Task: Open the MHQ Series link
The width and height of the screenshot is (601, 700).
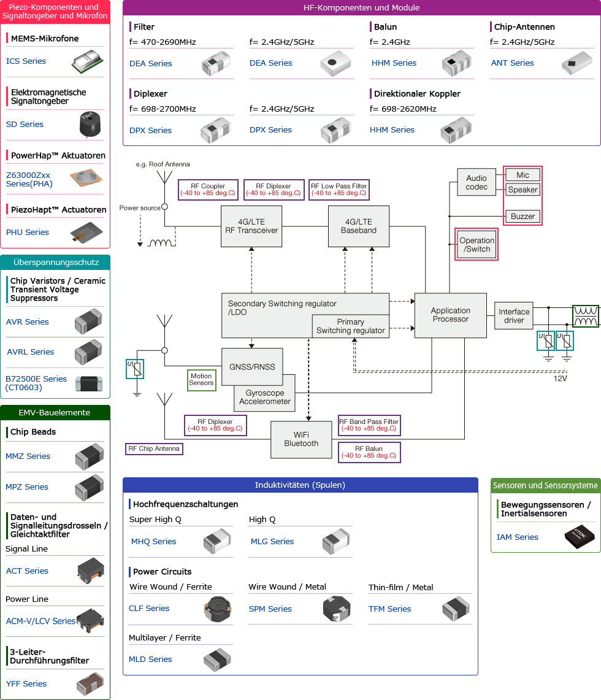Action: point(153,541)
